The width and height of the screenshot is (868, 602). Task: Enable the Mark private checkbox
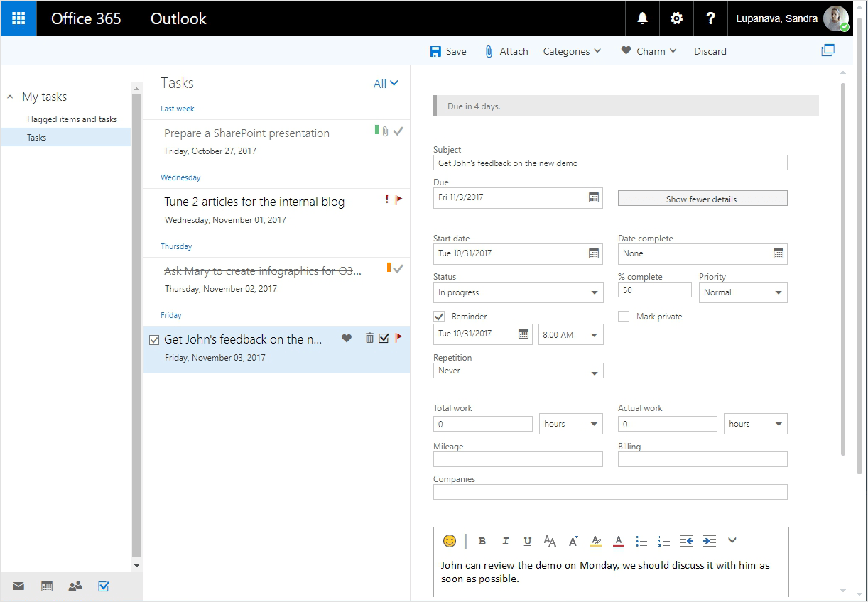pos(623,316)
